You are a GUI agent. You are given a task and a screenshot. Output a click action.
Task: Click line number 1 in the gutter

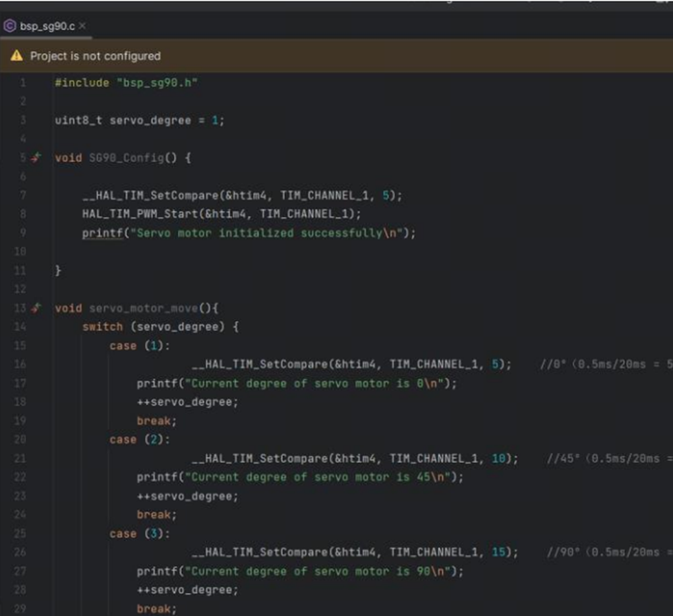23,83
